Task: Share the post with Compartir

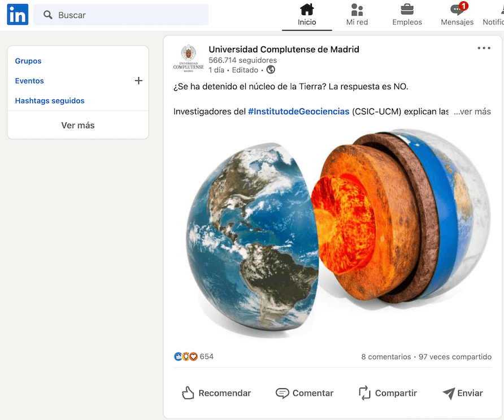Action: pyautogui.click(x=388, y=393)
